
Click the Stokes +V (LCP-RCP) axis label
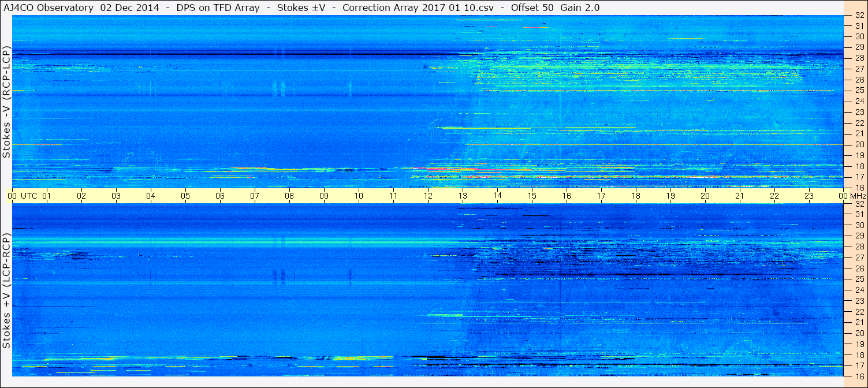[x=6, y=291]
